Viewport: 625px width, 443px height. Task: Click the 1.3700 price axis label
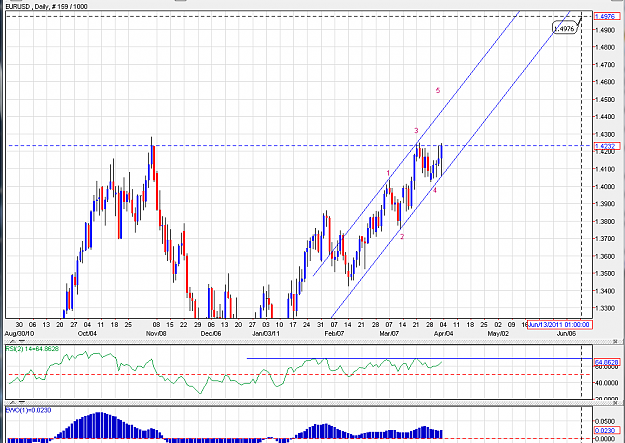click(604, 238)
